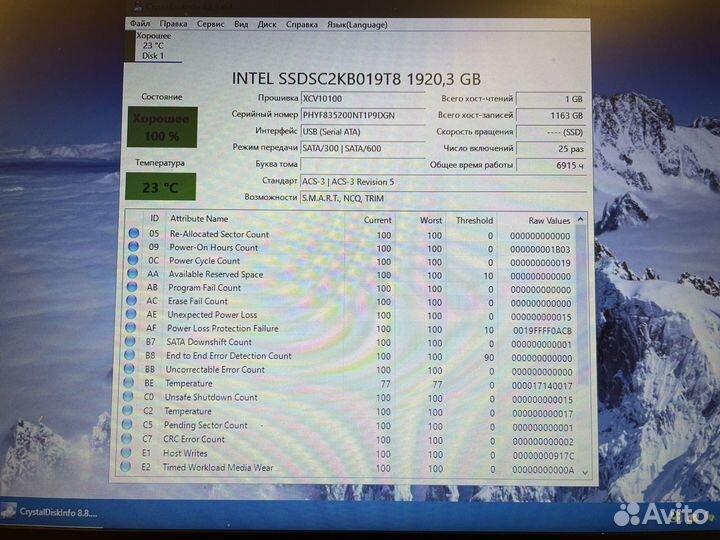Image resolution: width=720 pixels, height=540 pixels.
Task: Open the Правка menu
Action: 173,24
